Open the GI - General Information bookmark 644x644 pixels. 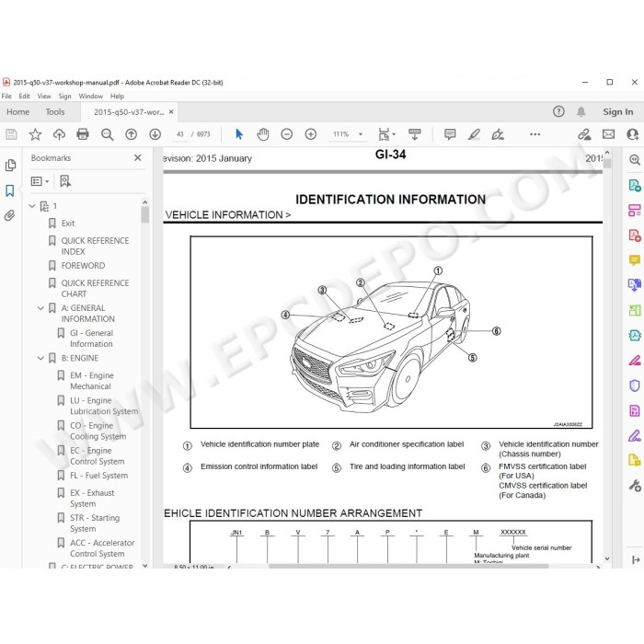point(92,339)
